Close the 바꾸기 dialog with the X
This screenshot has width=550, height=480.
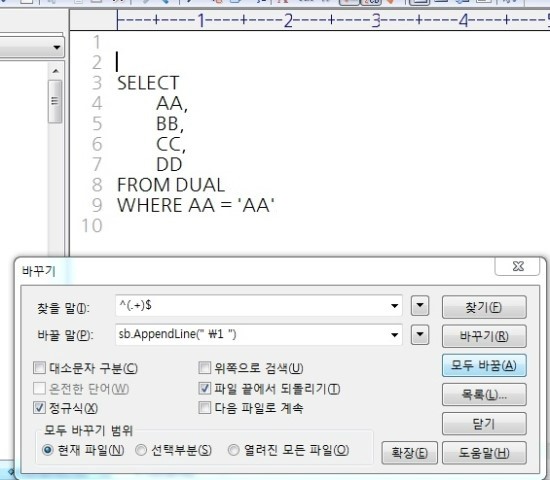coord(517,266)
